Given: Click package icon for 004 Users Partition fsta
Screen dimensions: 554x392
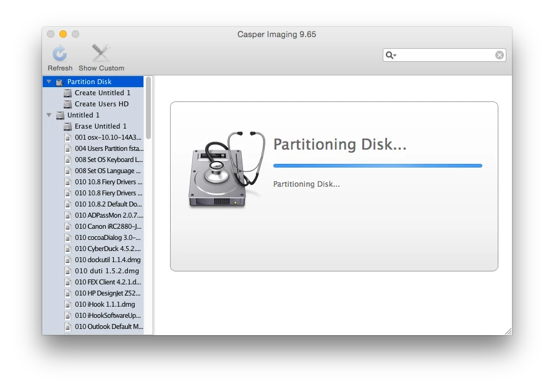Looking at the screenshot, I should coord(68,148).
